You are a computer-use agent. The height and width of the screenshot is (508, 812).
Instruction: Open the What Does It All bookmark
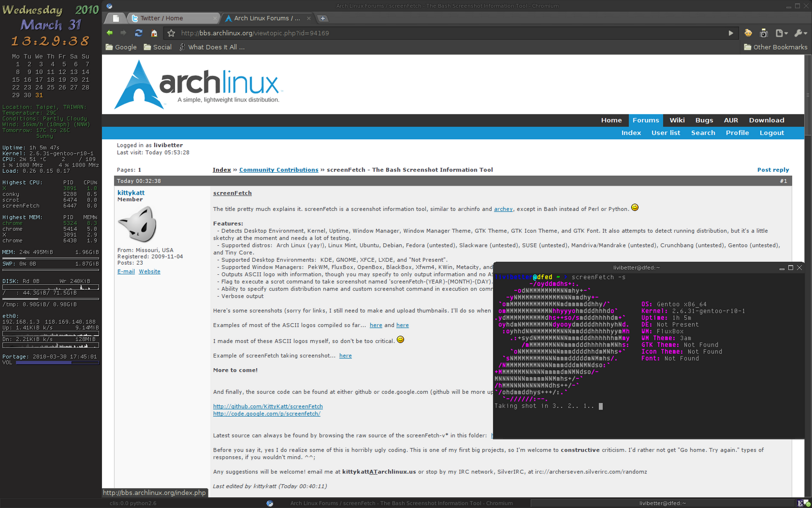click(212, 47)
